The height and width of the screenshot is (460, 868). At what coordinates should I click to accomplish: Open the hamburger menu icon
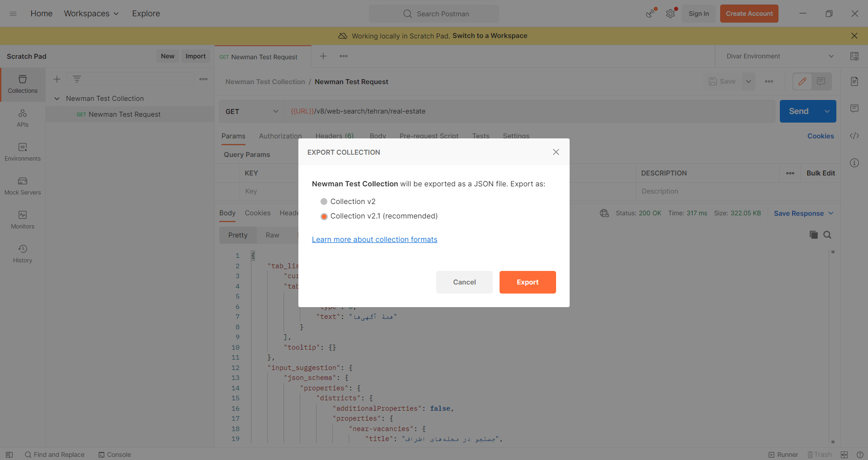point(13,14)
